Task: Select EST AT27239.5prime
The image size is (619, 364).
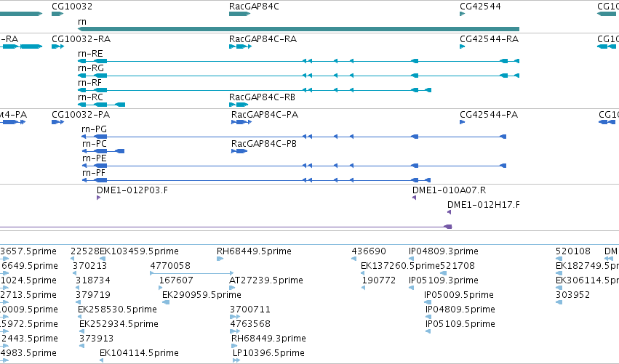Action: (x=266, y=280)
